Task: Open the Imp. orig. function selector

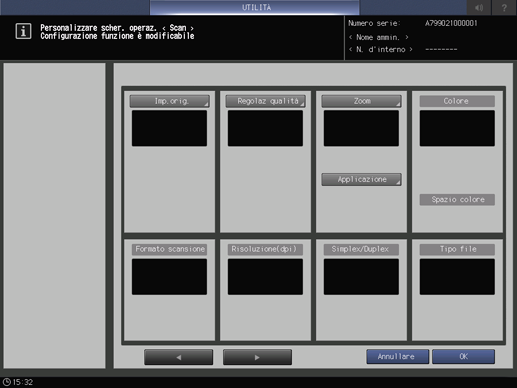Action: [x=169, y=101]
